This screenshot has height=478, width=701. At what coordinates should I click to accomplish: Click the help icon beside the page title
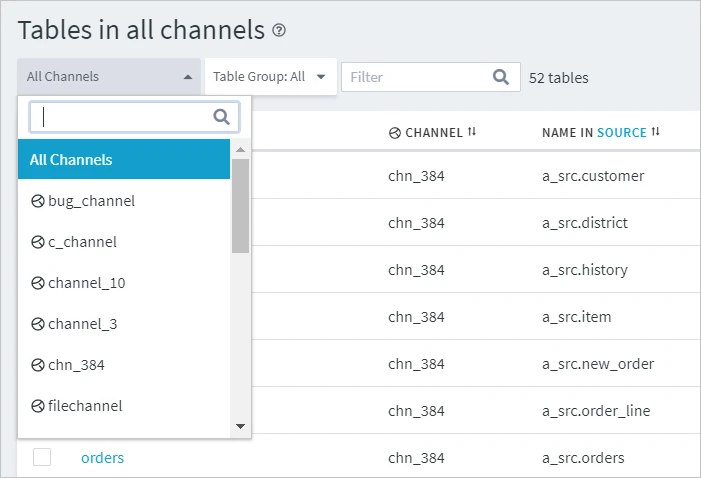(279, 31)
